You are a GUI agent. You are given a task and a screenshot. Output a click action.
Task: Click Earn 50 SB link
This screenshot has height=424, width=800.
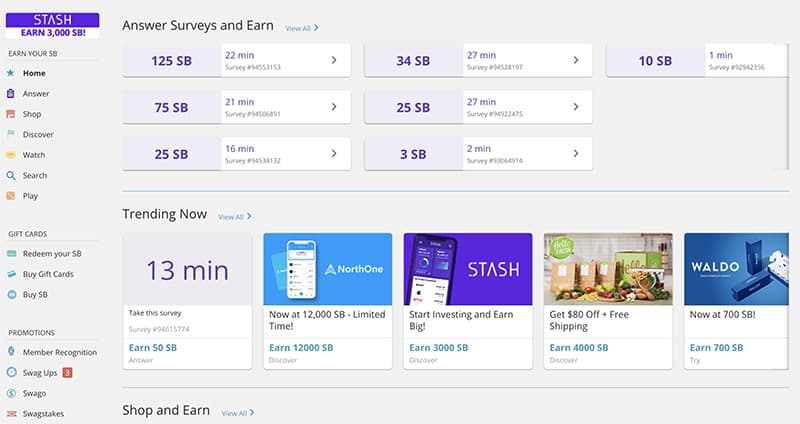[x=153, y=347]
